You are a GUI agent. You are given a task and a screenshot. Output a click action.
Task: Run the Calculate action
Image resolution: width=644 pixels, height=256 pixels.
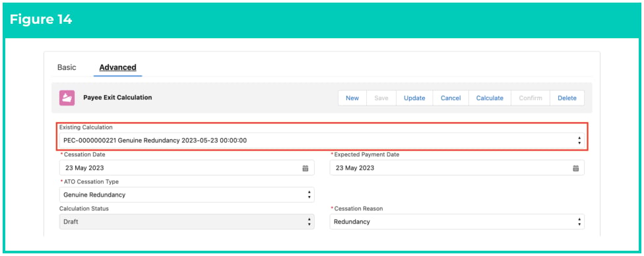pos(490,98)
